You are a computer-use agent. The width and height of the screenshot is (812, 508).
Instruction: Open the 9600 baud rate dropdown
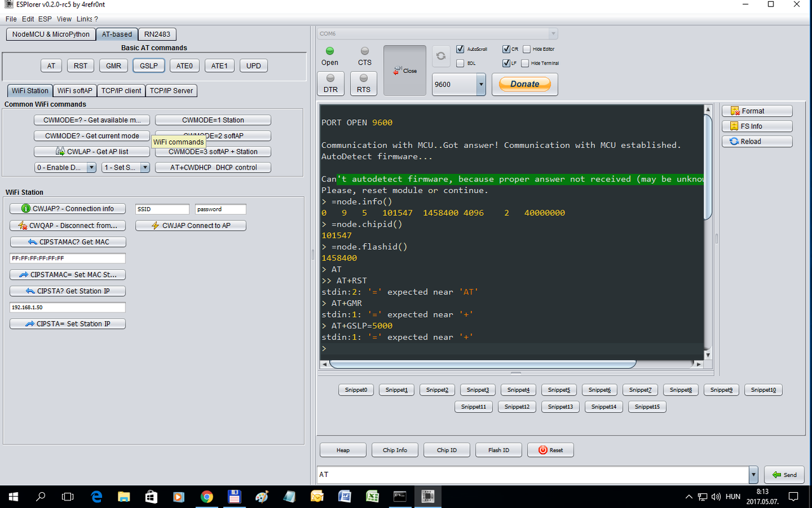pyautogui.click(x=480, y=84)
